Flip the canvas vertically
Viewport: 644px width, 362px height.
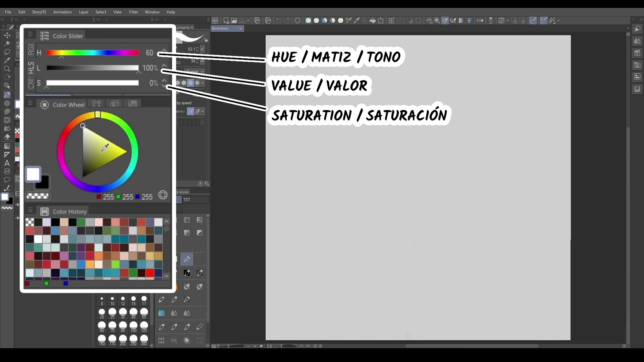(x=491, y=20)
